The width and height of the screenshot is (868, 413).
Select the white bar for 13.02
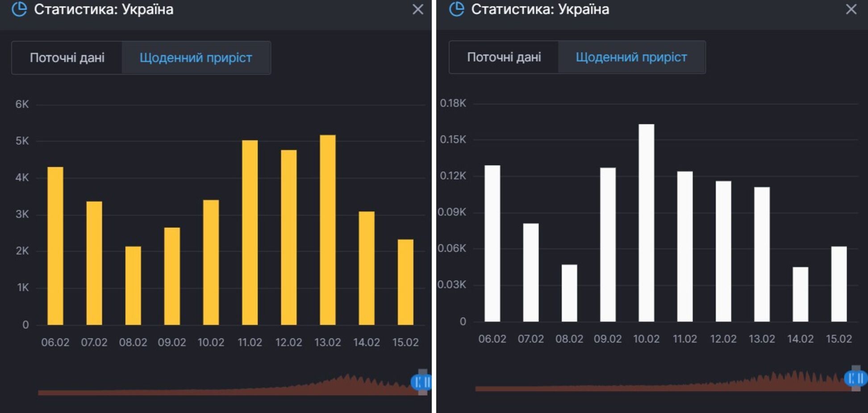tap(762, 254)
